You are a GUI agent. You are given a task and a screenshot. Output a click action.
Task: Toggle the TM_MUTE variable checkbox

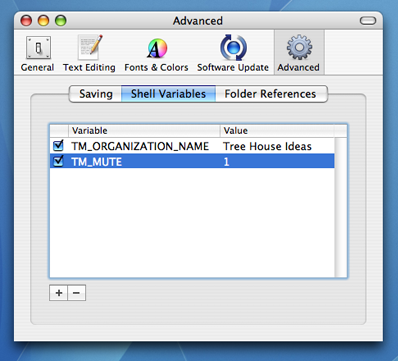[x=59, y=161]
